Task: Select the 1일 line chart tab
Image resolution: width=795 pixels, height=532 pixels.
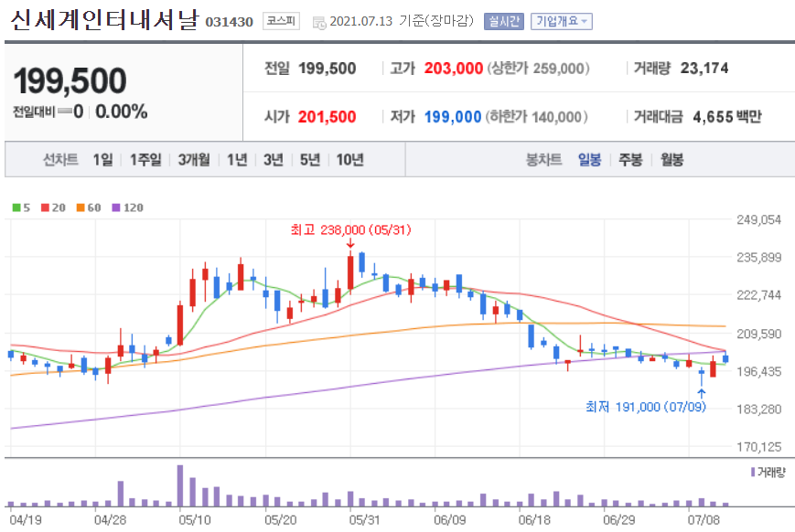Action: tap(103, 160)
